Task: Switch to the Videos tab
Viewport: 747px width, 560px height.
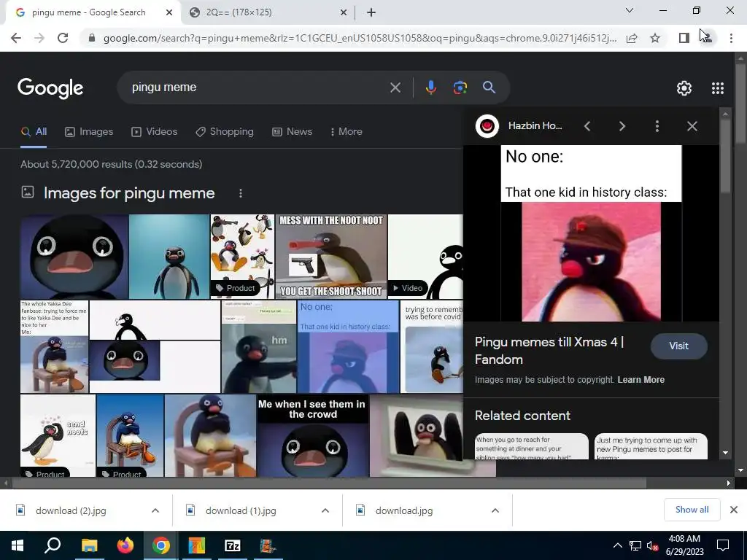Action: tap(155, 132)
